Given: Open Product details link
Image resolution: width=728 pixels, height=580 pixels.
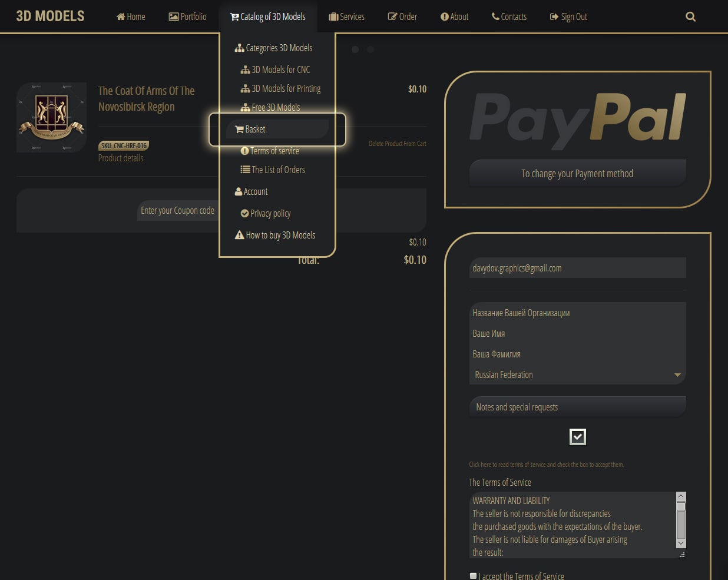Looking at the screenshot, I should [x=121, y=158].
